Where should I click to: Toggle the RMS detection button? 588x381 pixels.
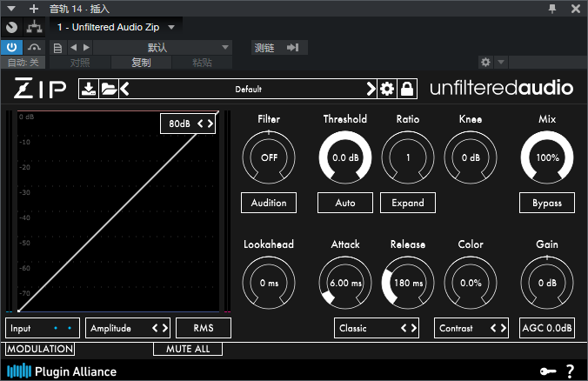(x=204, y=328)
